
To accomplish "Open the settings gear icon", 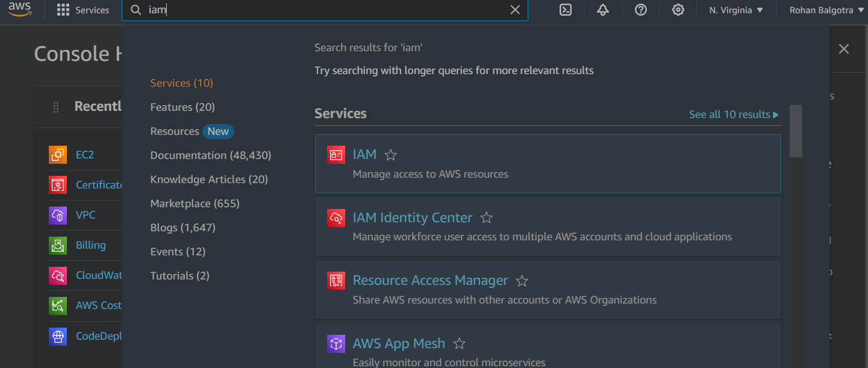I will 678,10.
